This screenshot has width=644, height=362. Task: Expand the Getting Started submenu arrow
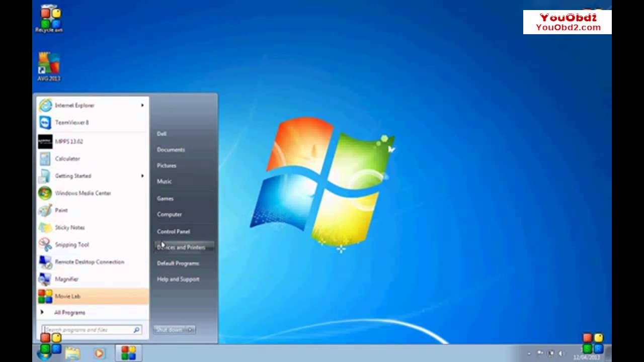pos(142,176)
